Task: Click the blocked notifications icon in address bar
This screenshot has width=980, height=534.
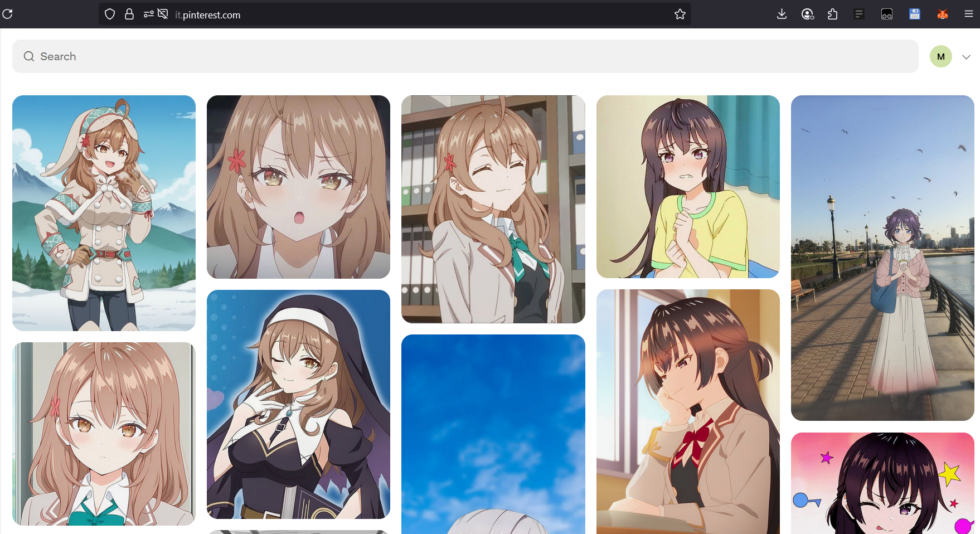Action: coord(163,14)
